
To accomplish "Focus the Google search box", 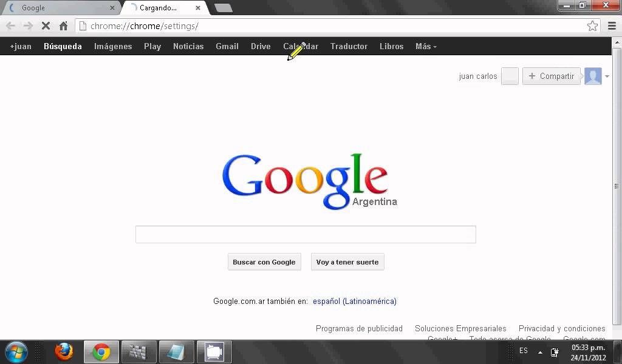I will [x=306, y=235].
